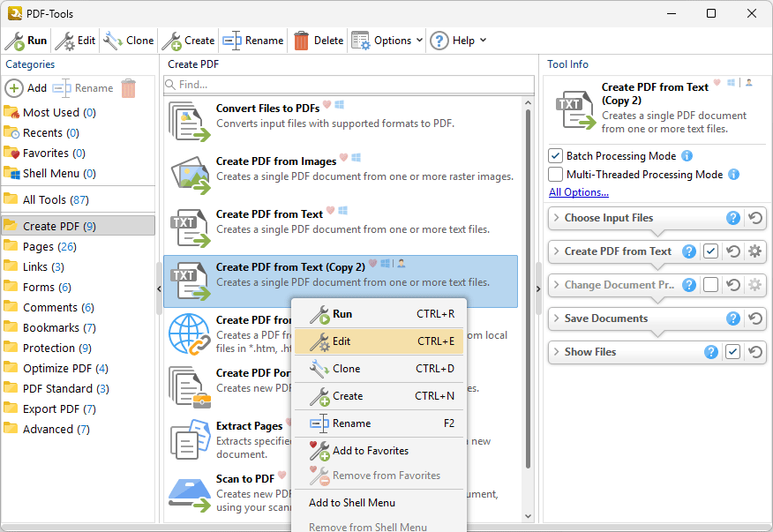Open settings gear for Create PDF from Text

pos(755,251)
